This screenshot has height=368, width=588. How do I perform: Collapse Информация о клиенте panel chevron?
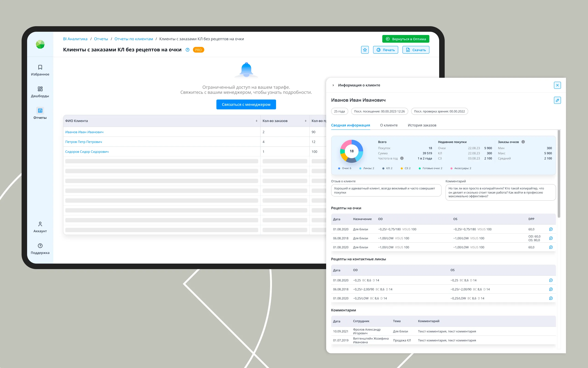pos(333,85)
